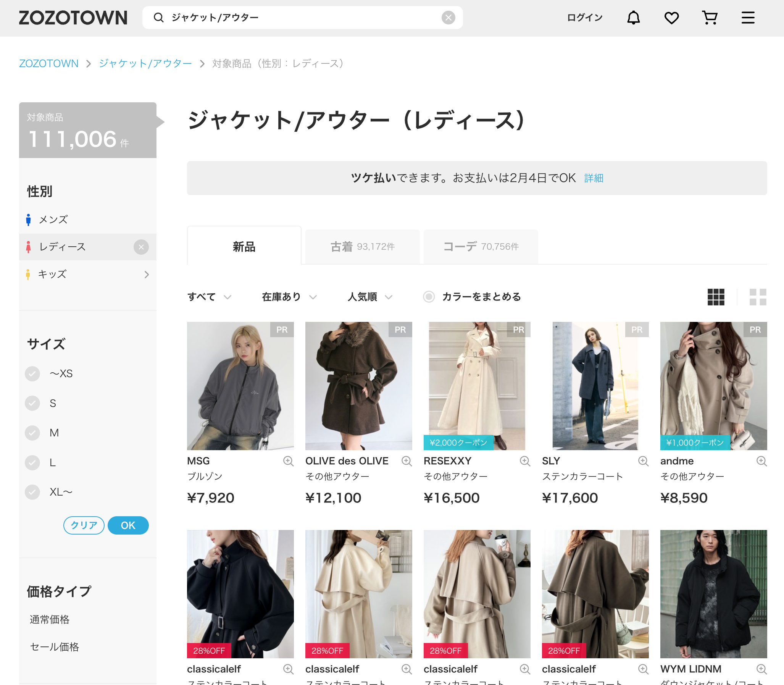This screenshot has height=685, width=784.
Task: Go to ジャケット/アウター breadcrumb link
Action: [145, 63]
